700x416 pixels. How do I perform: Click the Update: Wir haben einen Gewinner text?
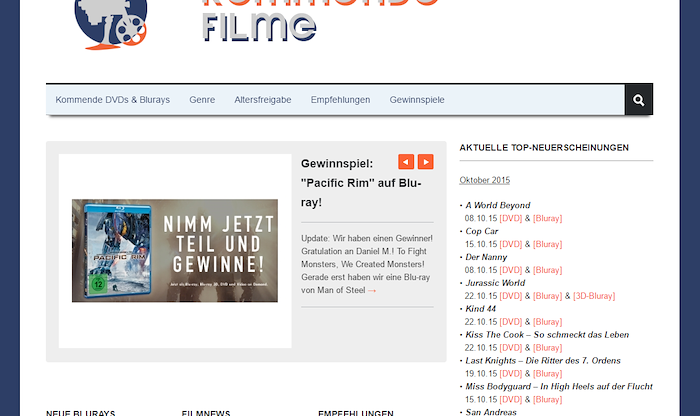367,238
